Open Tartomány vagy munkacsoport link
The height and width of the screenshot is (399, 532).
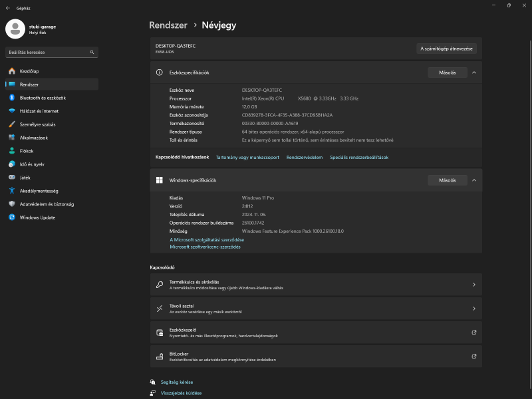coord(247,158)
